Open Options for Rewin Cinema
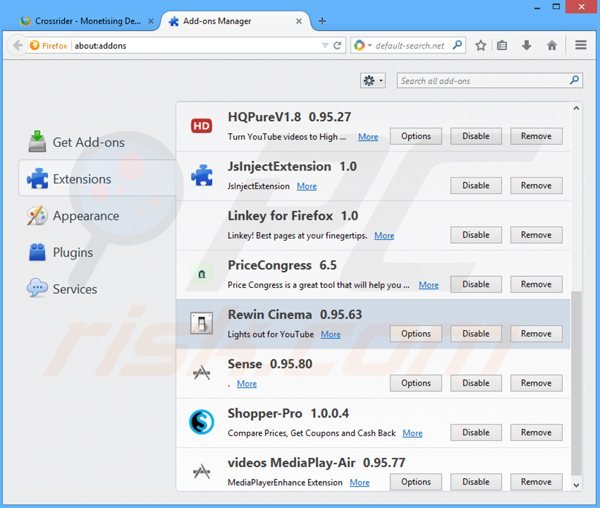This screenshot has width=600, height=508. coord(416,334)
